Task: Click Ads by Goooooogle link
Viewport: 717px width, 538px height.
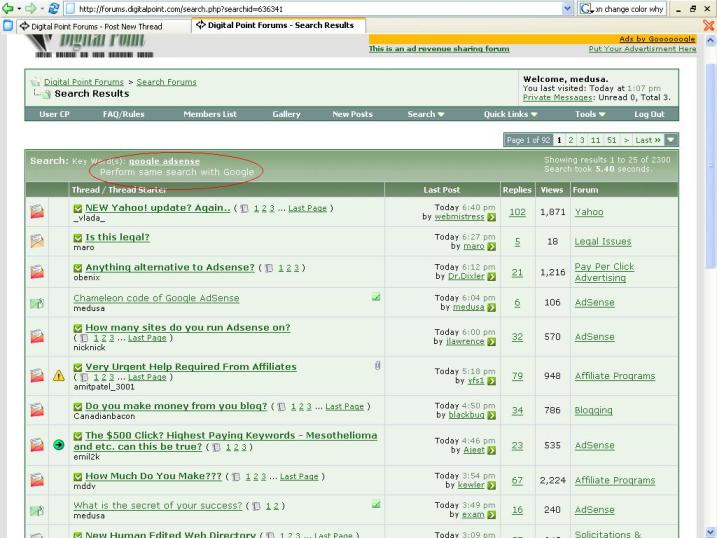Action: coord(657,39)
